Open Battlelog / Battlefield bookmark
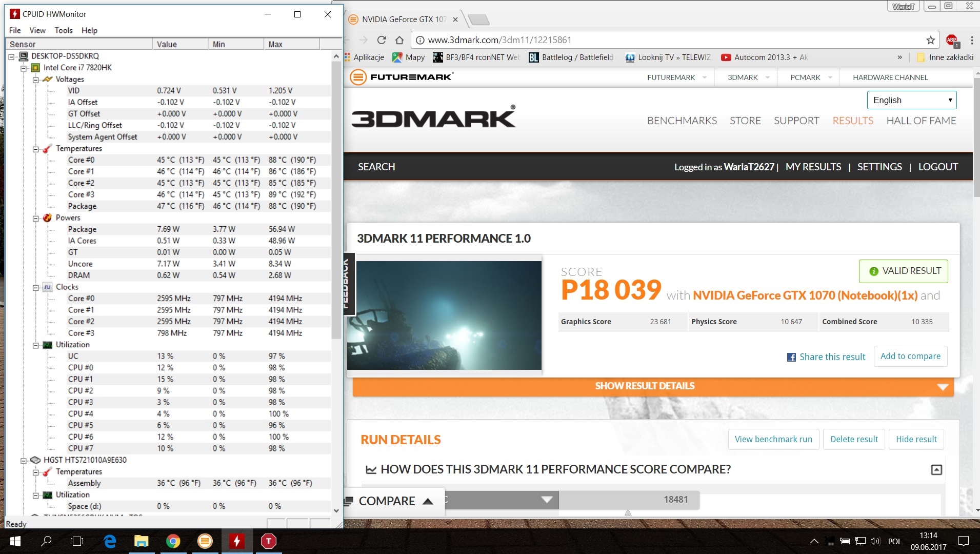Viewport: 980px width, 554px height. click(571, 57)
